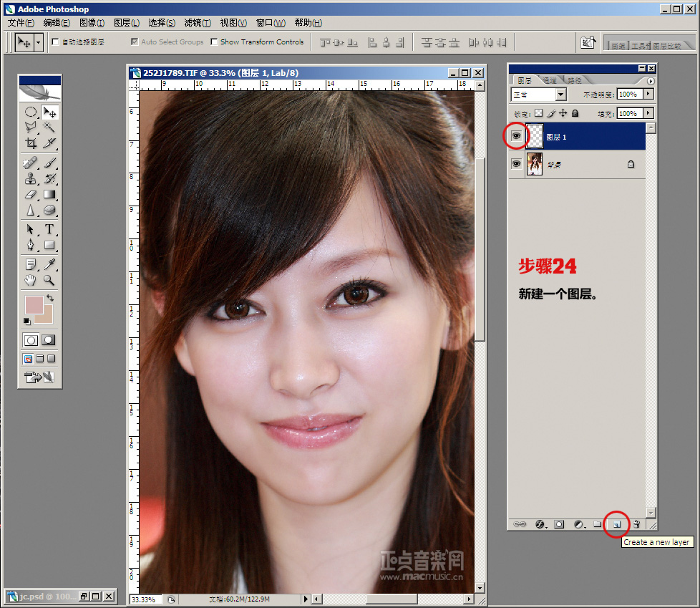This screenshot has width=700, height=608.
Task: Switch to the 通道 tab
Action: point(550,80)
